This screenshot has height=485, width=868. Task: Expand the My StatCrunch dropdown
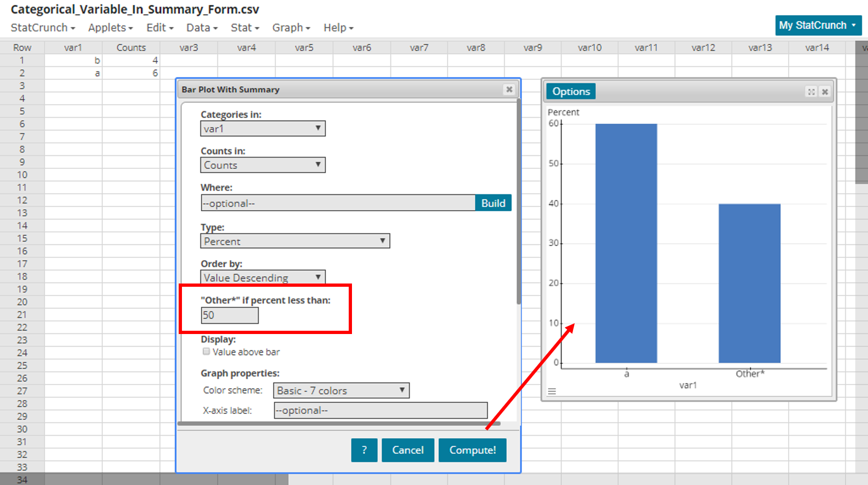(818, 26)
